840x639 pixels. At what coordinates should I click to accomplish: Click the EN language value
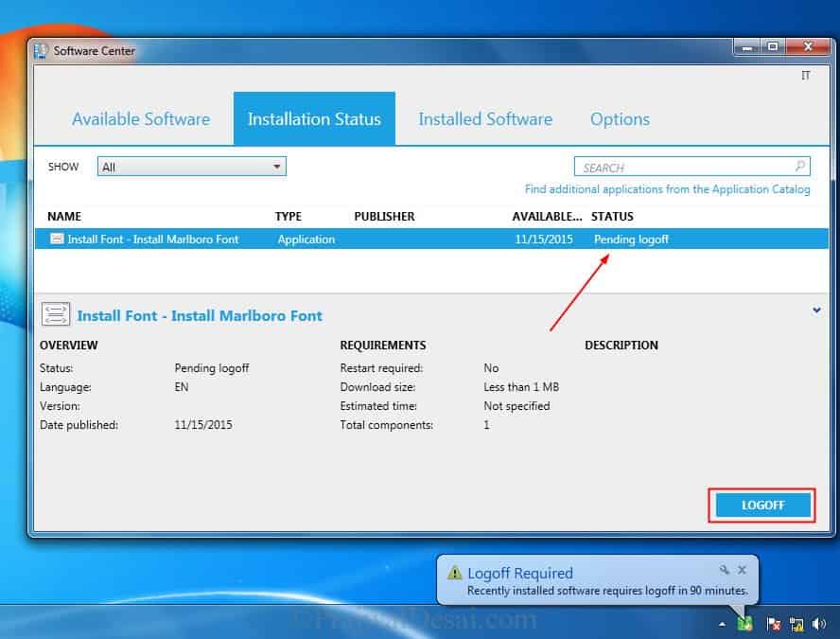[x=181, y=387]
